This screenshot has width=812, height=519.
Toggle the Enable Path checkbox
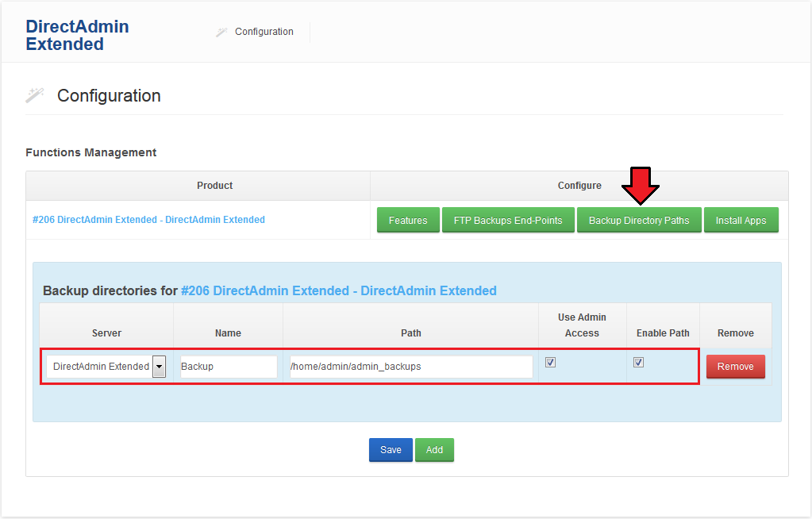click(638, 362)
